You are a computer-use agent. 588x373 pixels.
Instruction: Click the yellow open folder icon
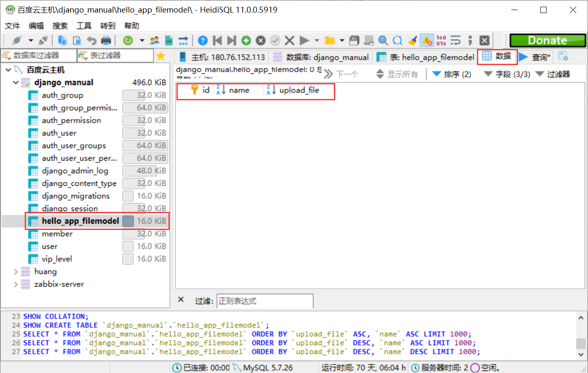point(330,40)
